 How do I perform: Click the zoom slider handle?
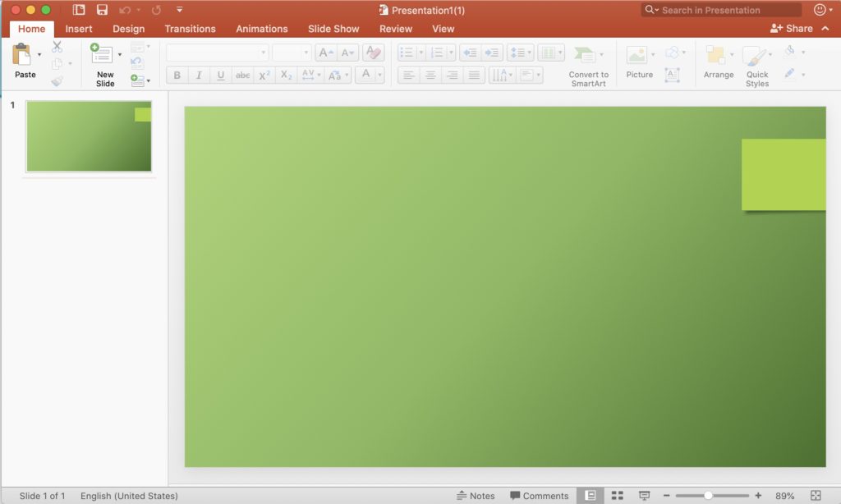tap(708, 496)
